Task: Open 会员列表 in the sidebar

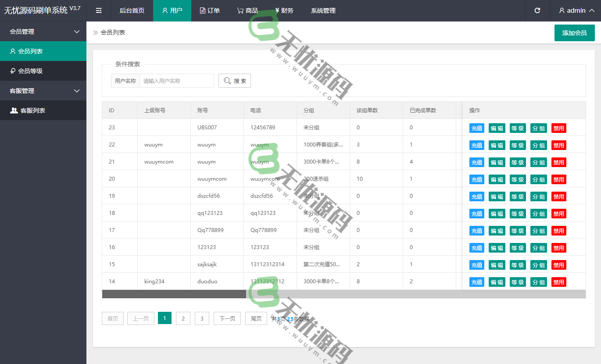Action: point(43,51)
